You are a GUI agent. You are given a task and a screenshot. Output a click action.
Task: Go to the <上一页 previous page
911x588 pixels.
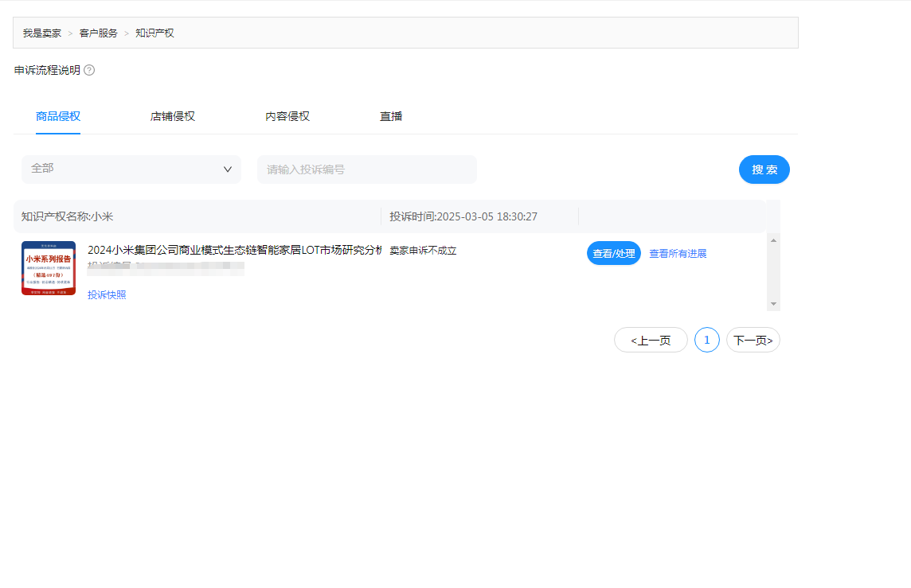pos(651,340)
